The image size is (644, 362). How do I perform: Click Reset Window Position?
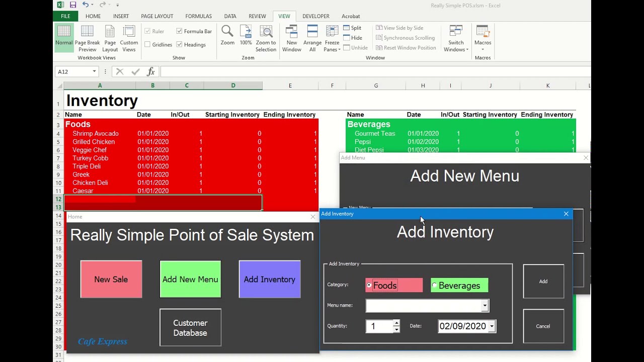(406, 48)
